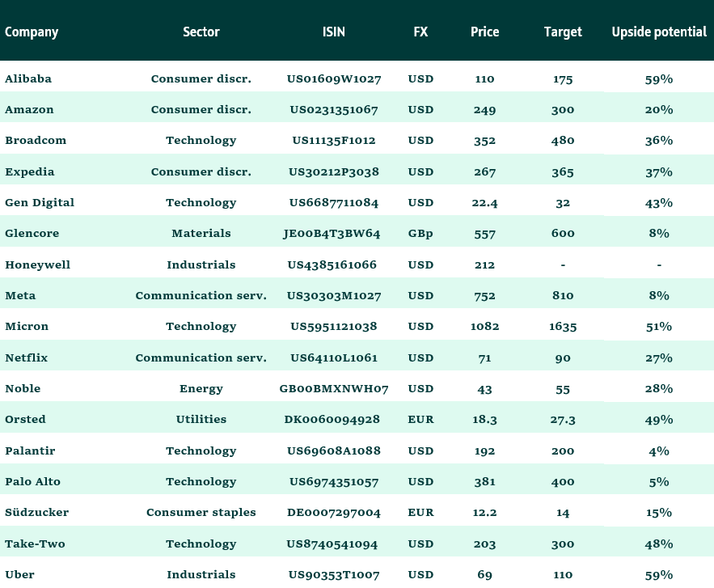
Task: Click ISIN DK0060094928 for Orsted
Action: click(x=332, y=419)
